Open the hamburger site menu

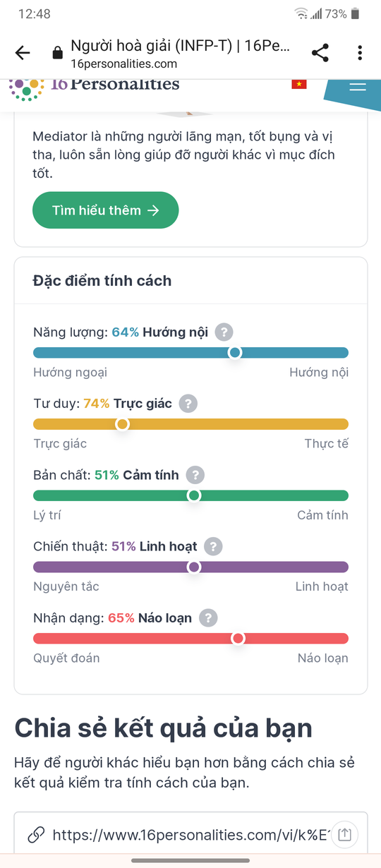pos(358,87)
